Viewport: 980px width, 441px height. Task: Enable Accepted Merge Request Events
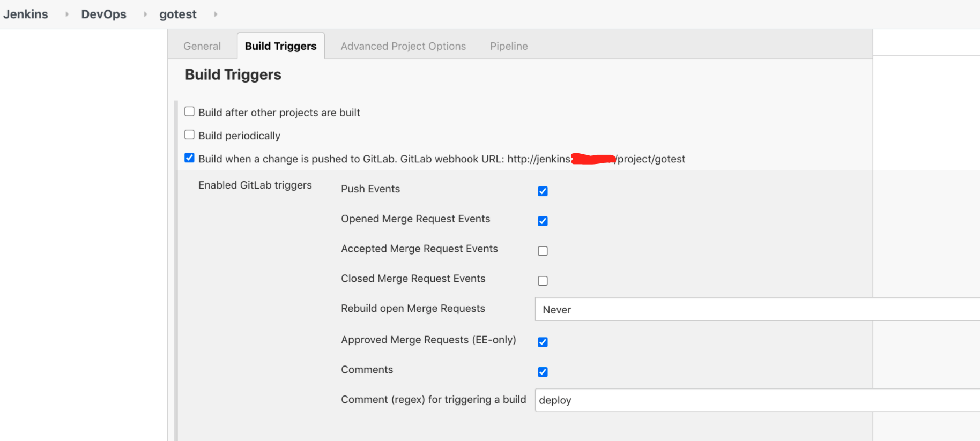tap(543, 251)
